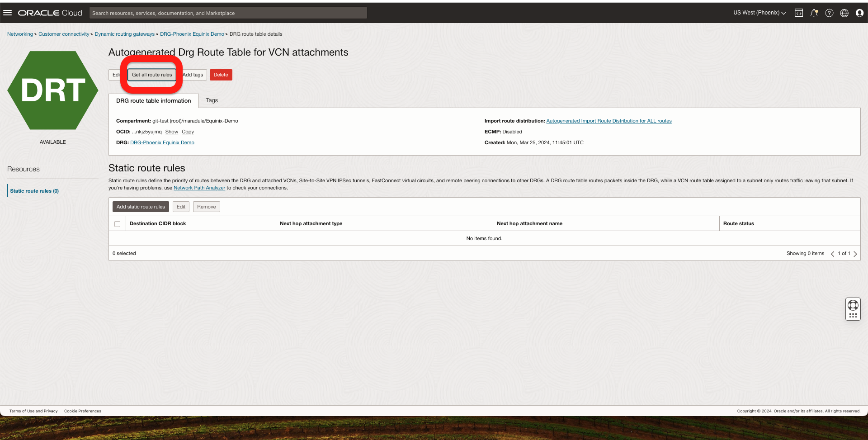This screenshot has width=868, height=440.
Task: Select the DRG route table information tab
Action: 153,101
